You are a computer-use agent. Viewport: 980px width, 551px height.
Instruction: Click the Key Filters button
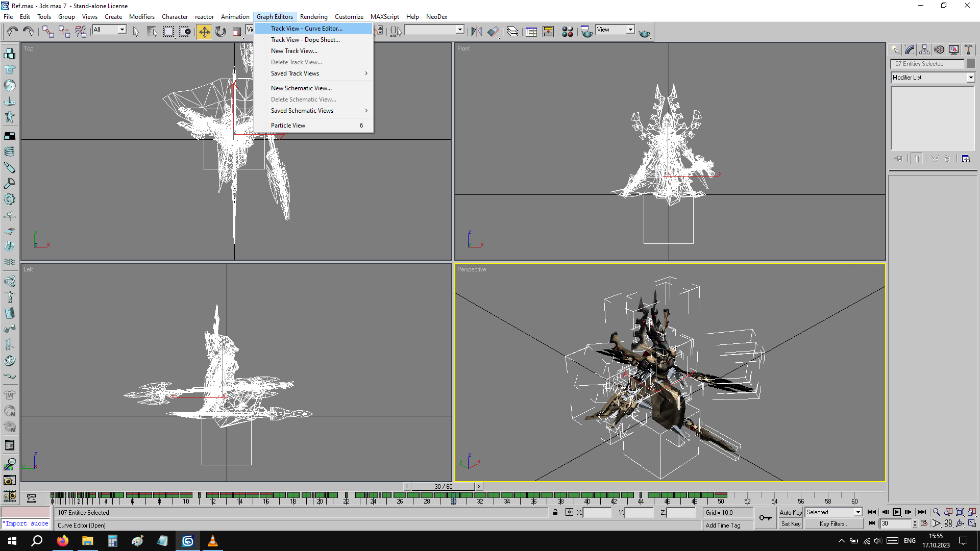(x=834, y=524)
